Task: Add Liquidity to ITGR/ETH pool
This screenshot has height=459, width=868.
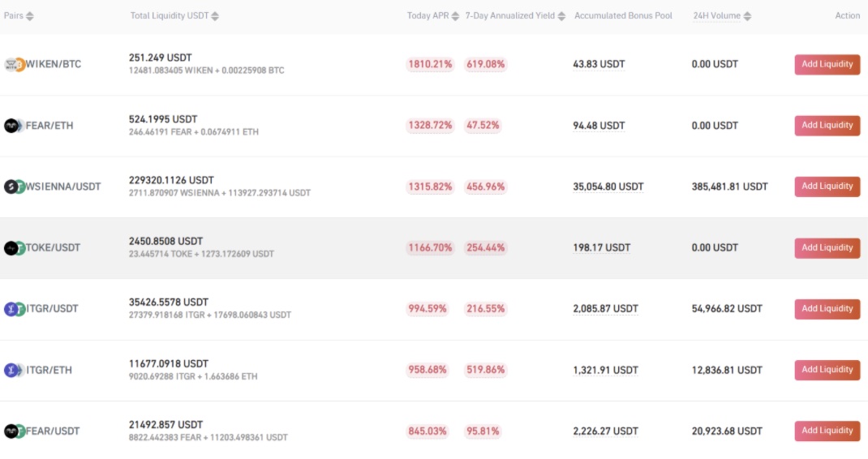Action: tap(827, 370)
